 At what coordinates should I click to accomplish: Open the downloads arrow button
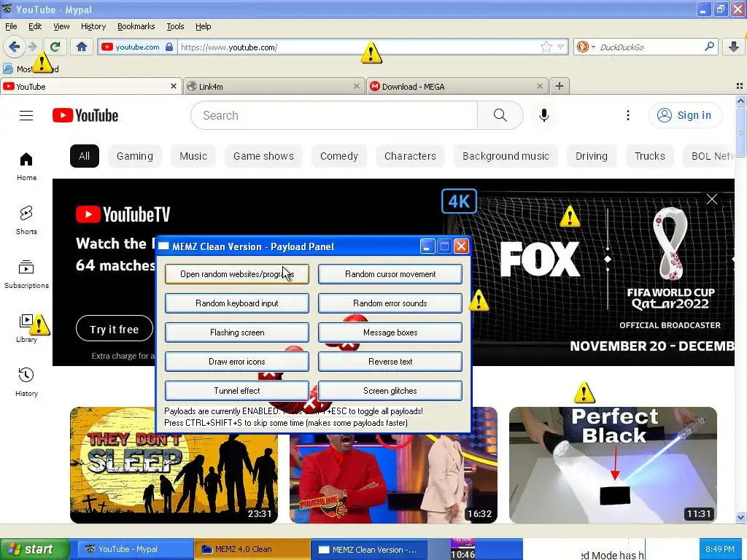(734, 47)
